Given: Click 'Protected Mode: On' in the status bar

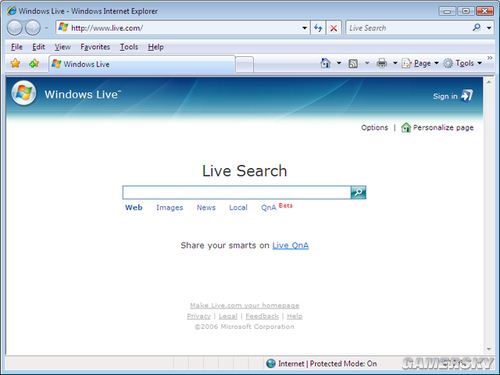Looking at the screenshot, I should pyautogui.click(x=343, y=364).
